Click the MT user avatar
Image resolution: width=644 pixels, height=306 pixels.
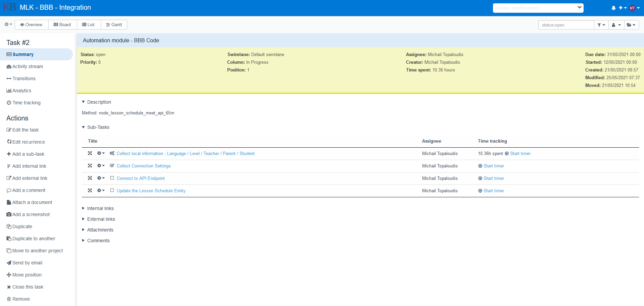632,8
